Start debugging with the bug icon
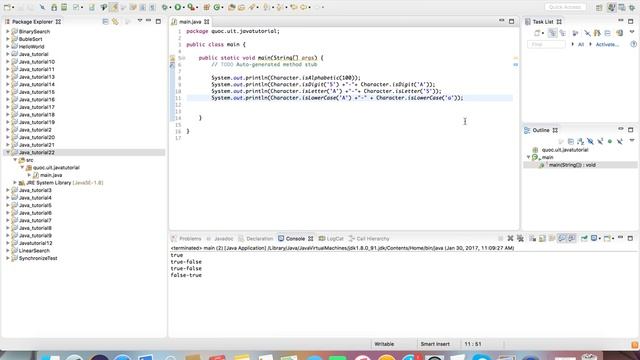 pyautogui.click(x=164, y=7)
